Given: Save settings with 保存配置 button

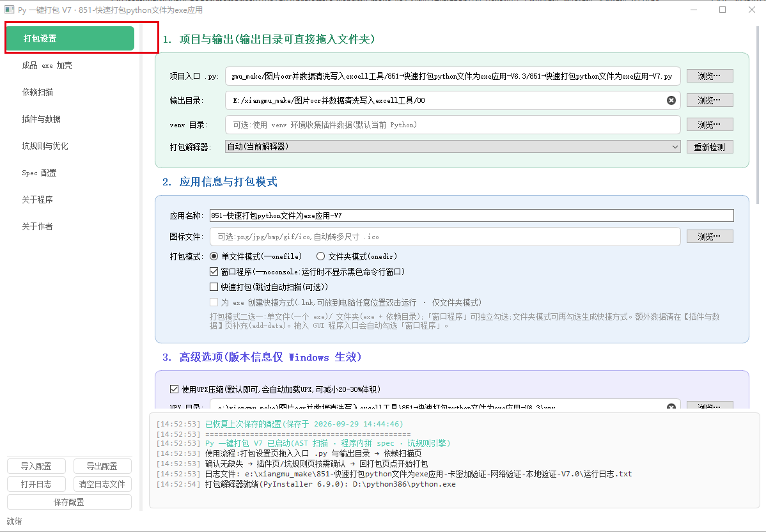Looking at the screenshot, I should pos(69,502).
